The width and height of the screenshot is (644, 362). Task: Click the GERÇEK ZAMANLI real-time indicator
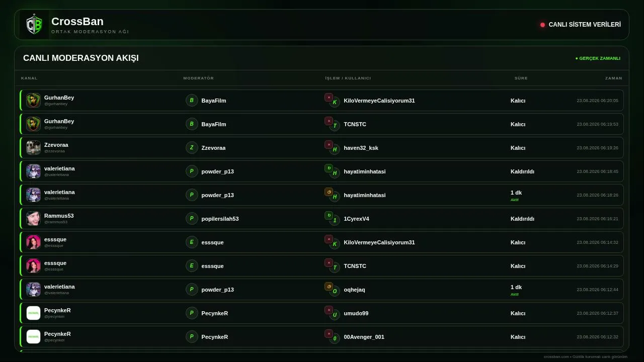click(598, 58)
